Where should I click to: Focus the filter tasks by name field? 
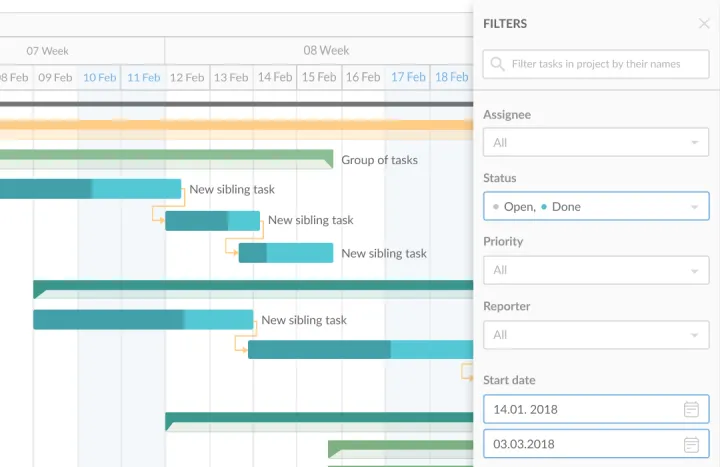tap(606, 64)
